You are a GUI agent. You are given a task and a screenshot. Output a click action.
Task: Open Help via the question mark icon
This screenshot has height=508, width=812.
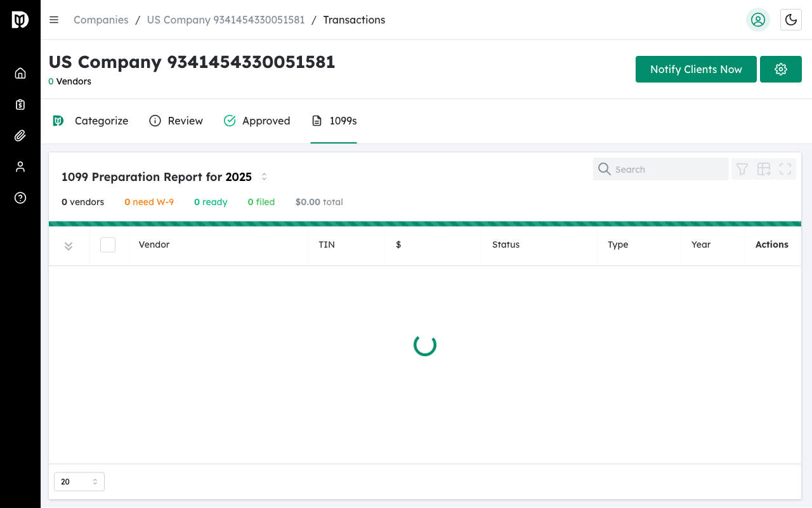pos(20,197)
